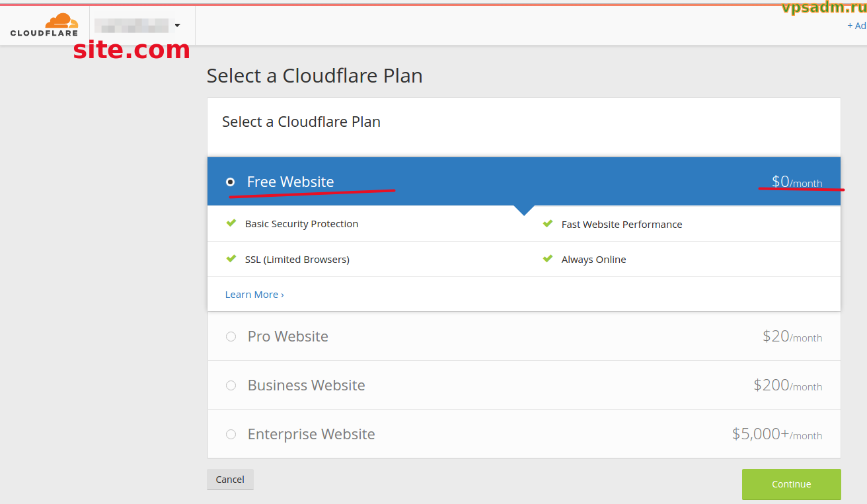The width and height of the screenshot is (867, 504).
Task: Select the Free Website radio button
Action: click(x=231, y=182)
